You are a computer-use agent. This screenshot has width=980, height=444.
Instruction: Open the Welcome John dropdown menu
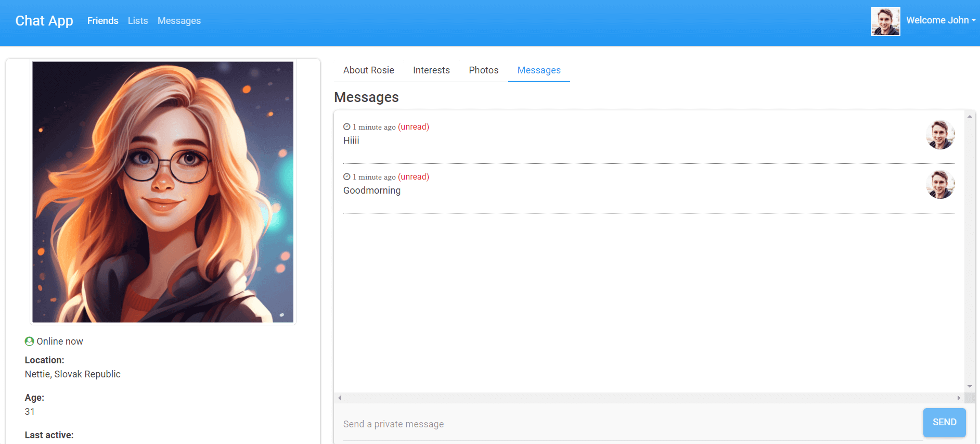940,20
